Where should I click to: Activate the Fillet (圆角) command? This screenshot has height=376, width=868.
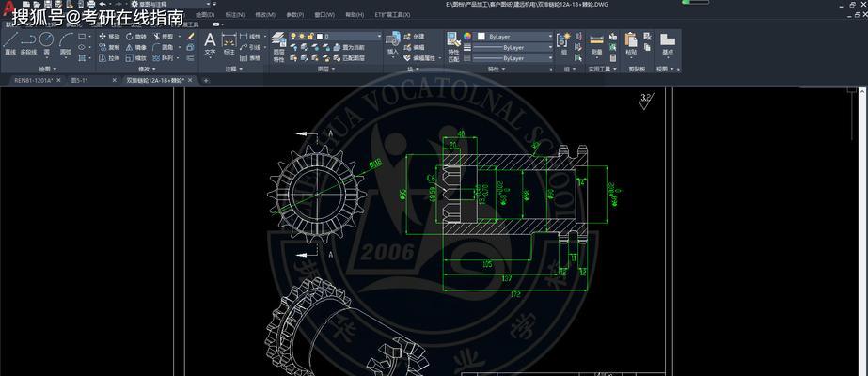click(163, 47)
